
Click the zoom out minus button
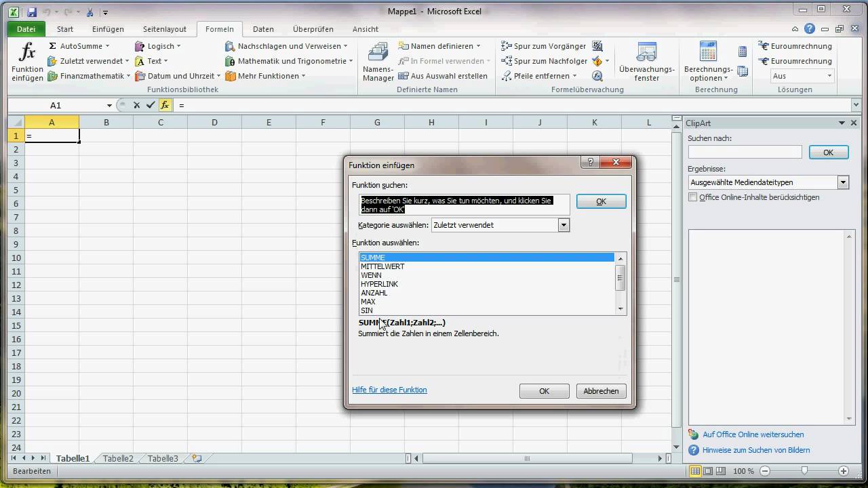tap(765, 471)
